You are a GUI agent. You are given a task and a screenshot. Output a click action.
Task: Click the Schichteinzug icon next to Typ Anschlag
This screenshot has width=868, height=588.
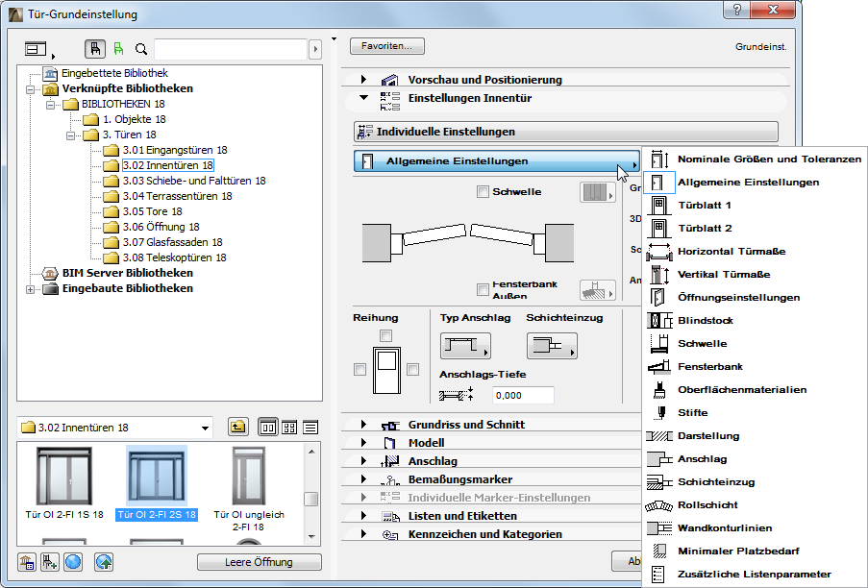click(551, 346)
